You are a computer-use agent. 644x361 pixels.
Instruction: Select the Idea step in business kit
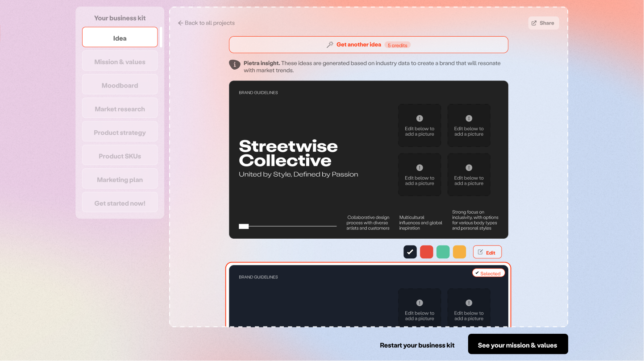tap(120, 37)
